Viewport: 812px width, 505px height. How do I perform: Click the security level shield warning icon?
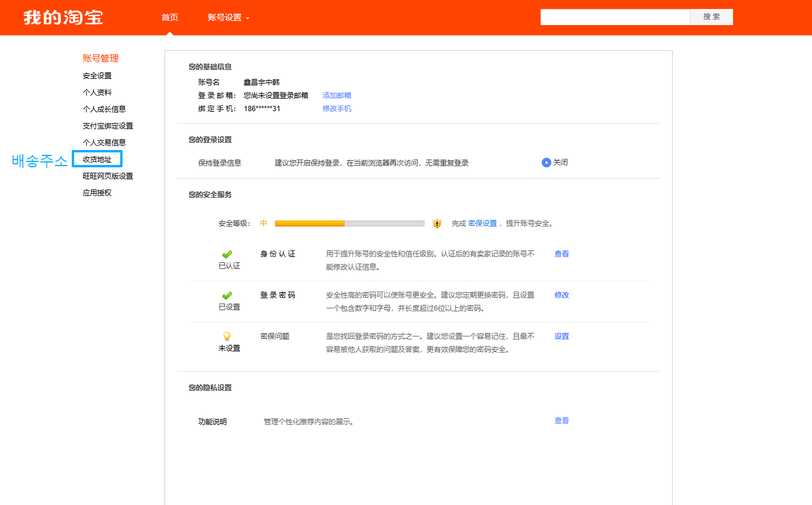(x=437, y=224)
